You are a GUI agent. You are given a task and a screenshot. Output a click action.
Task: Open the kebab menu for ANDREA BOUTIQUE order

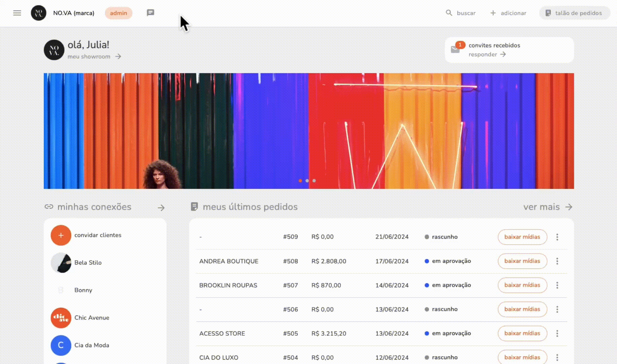click(x=557, y=261)
